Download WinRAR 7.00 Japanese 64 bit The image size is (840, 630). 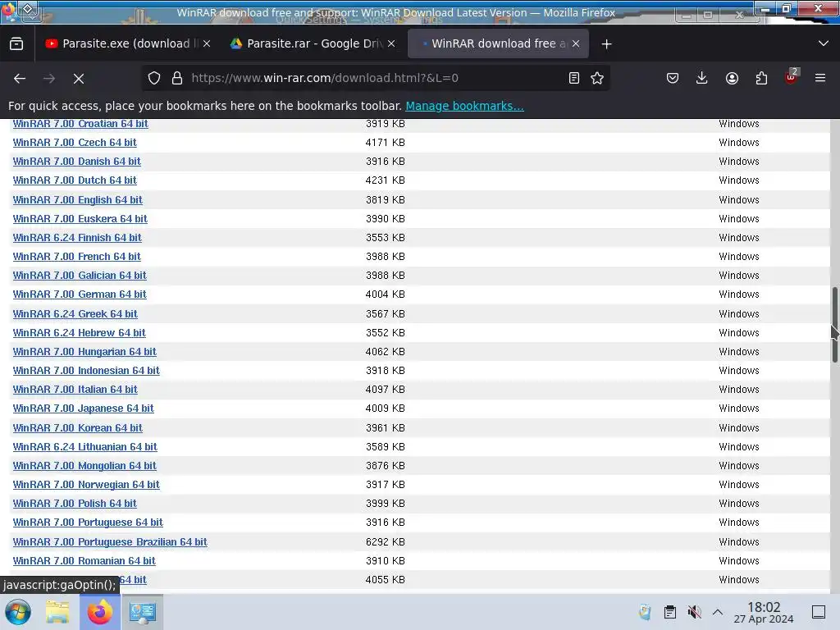point(83,409)
